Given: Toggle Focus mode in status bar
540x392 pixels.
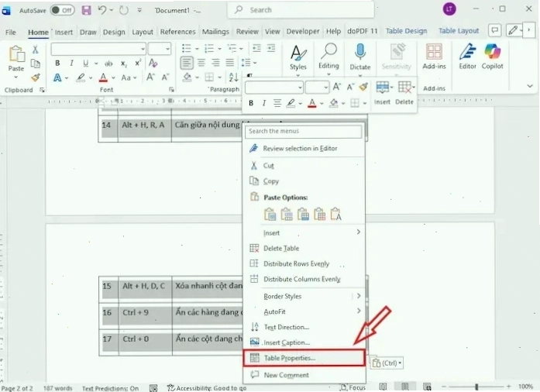Looking at the screenshot, I should coord(353,387).
